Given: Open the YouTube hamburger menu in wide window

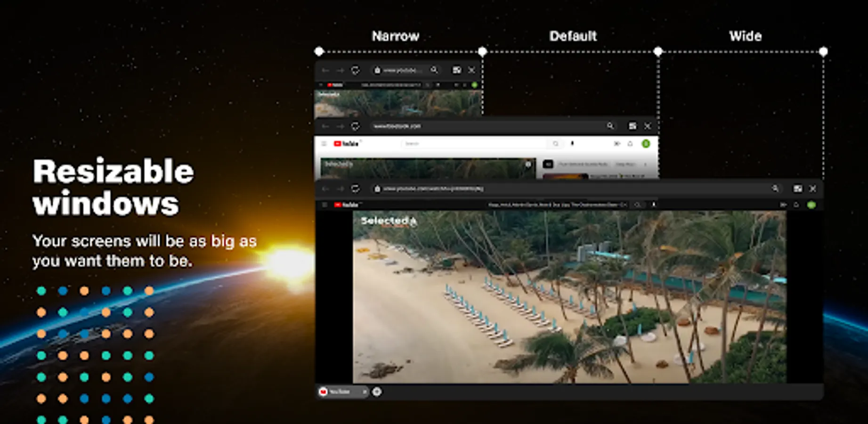Looking at the screenshot, I should point(324,205).
